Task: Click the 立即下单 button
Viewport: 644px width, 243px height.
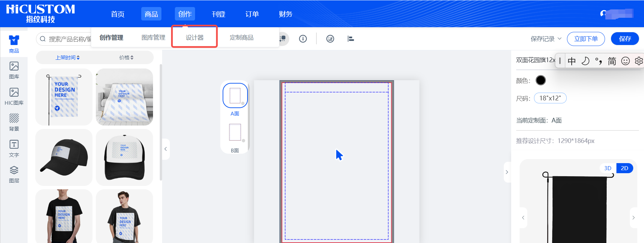Action: tap(586, 39)
